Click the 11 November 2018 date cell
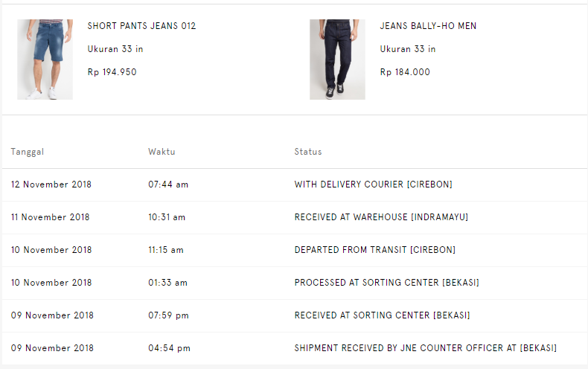The width and height of the screenshot is (588, 369). (50, 217)
